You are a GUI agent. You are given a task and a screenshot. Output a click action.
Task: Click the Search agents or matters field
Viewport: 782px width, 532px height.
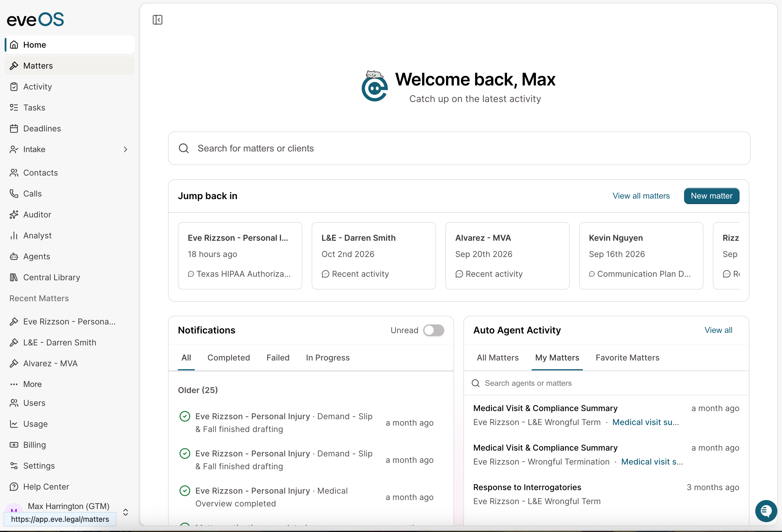(x=606, y=383)
